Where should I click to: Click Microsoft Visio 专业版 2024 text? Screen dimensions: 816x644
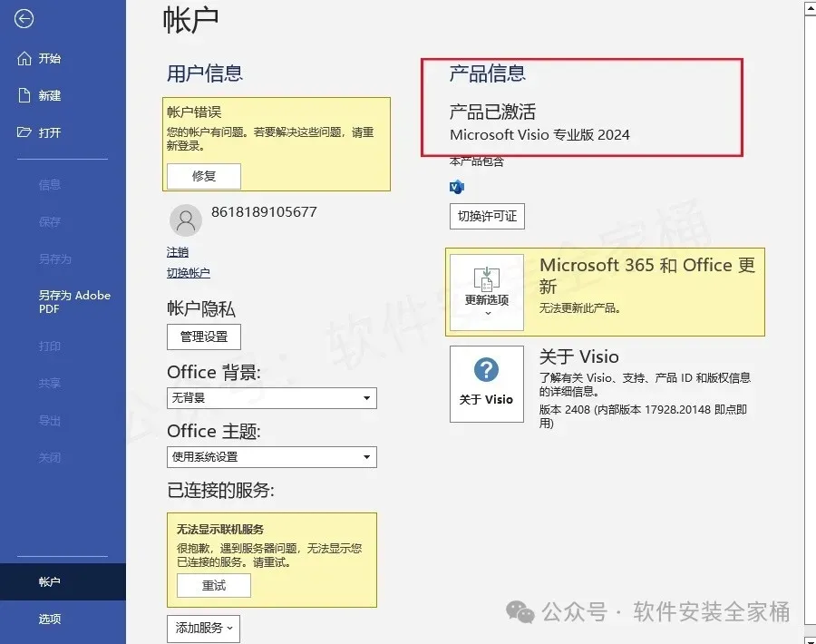pos(539,135)
